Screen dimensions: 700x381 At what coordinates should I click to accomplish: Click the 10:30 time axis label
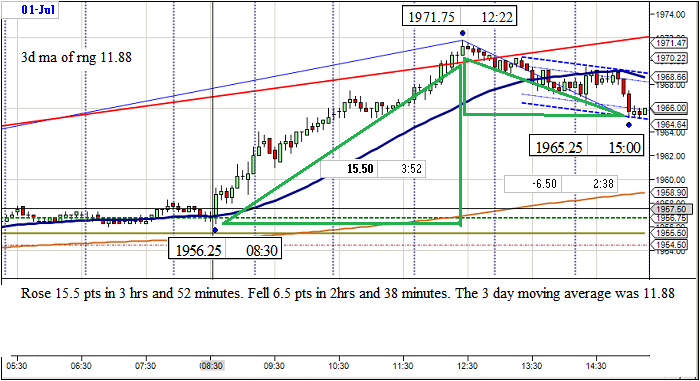(x=338, y=366)
